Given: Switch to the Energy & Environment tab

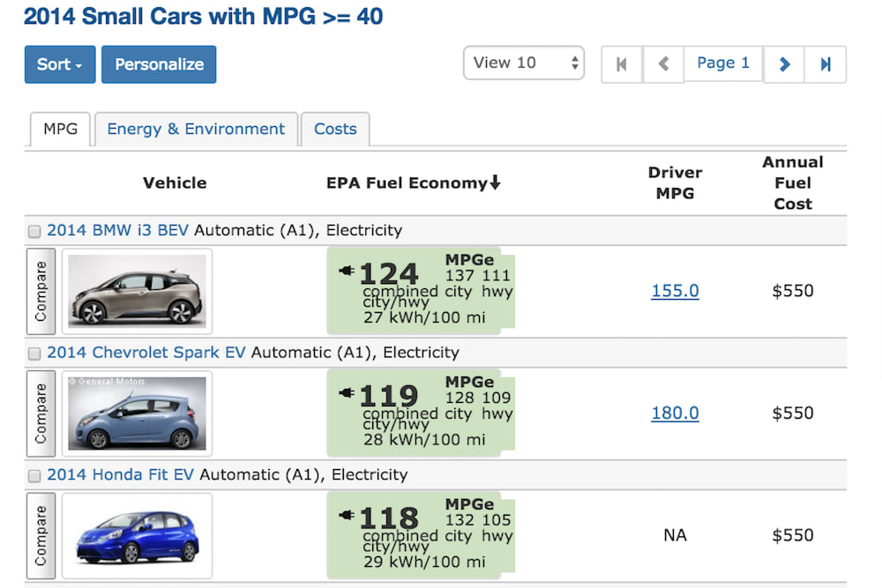Looking at the screenshot, I should pos(196,130).
